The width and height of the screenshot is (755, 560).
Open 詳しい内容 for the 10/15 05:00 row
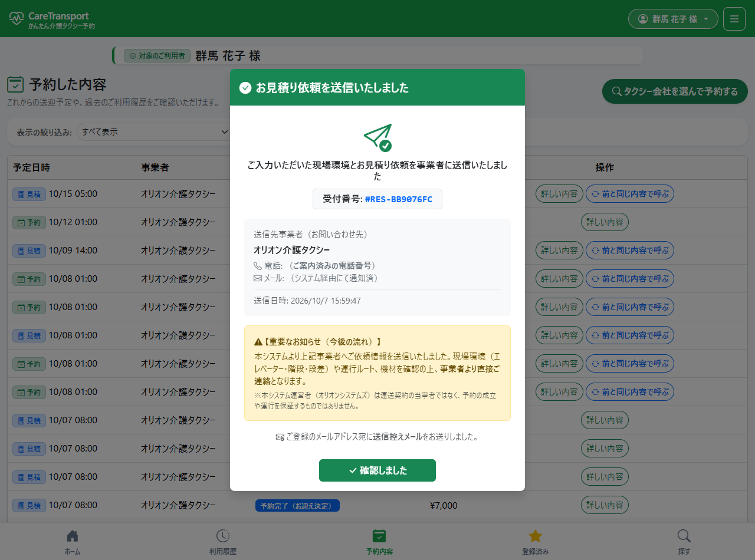pyautogui.click(x=559, y=193)
